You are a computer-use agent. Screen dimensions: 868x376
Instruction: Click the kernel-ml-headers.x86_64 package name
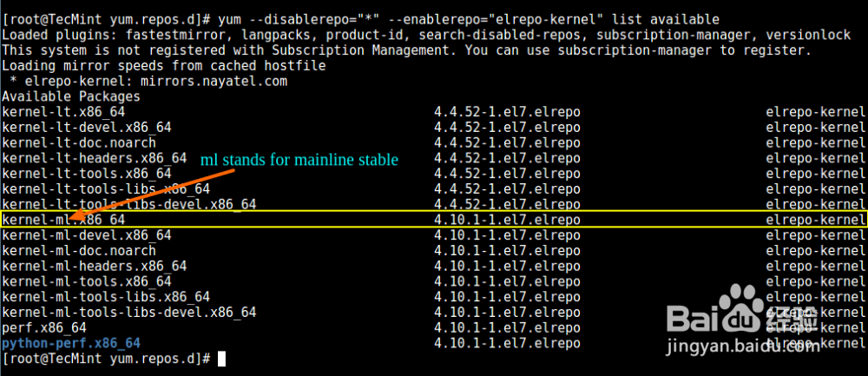pos(95,267)
